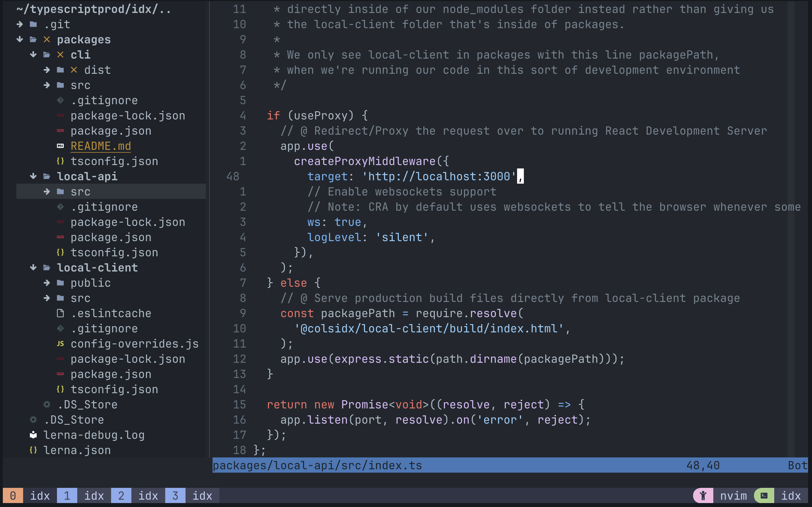Screen dimensions: 812x507
Task: Click the file icon beside .eslintcache
Action: click(x=60, y=313)
